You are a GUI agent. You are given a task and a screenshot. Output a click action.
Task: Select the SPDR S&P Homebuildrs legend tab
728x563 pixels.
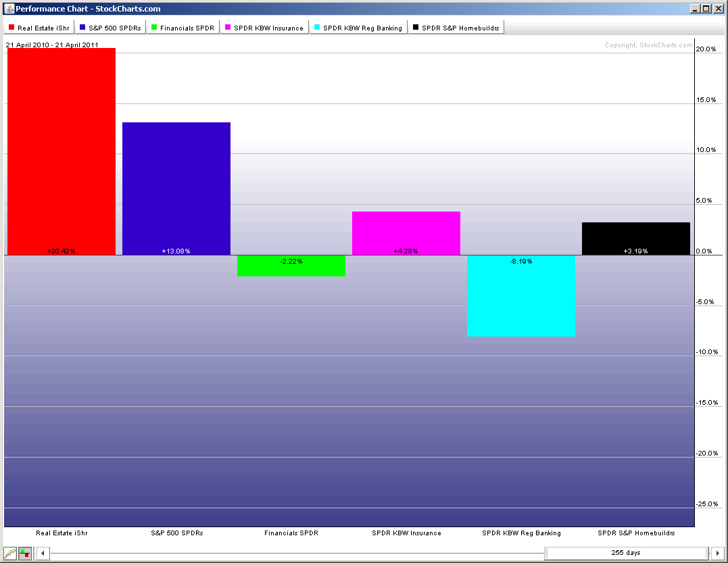click(x=456, y=28)
